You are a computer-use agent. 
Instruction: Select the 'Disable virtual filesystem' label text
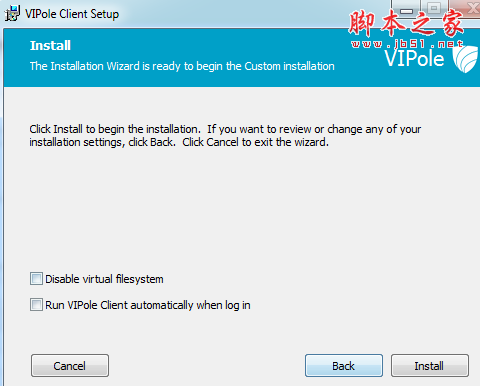coord(104,279)
